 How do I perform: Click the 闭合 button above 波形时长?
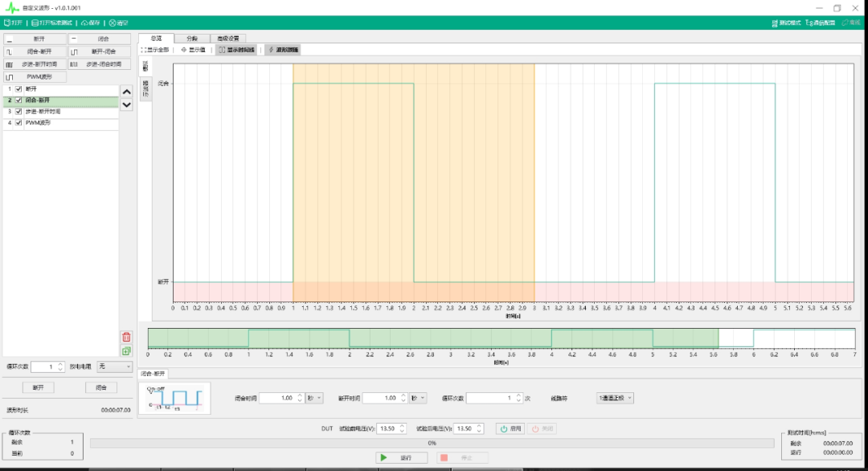coord(101,387)
